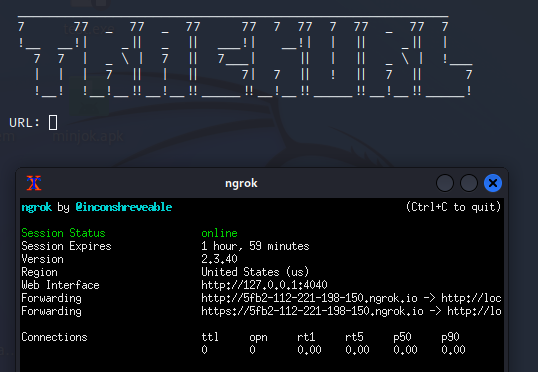The image size is (538, 372).
Task: Click '1 hour, 59 minutes' value
Action: 255,246
